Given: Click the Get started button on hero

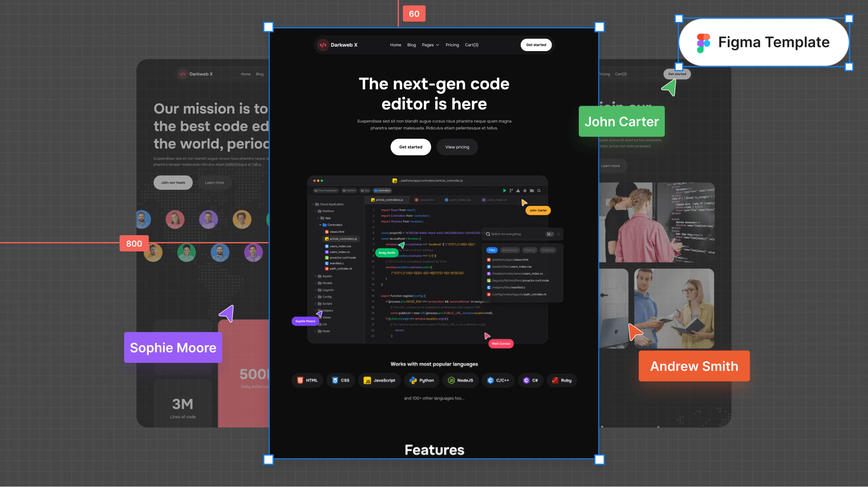Looking at the screenshot, I should point(411,147).
